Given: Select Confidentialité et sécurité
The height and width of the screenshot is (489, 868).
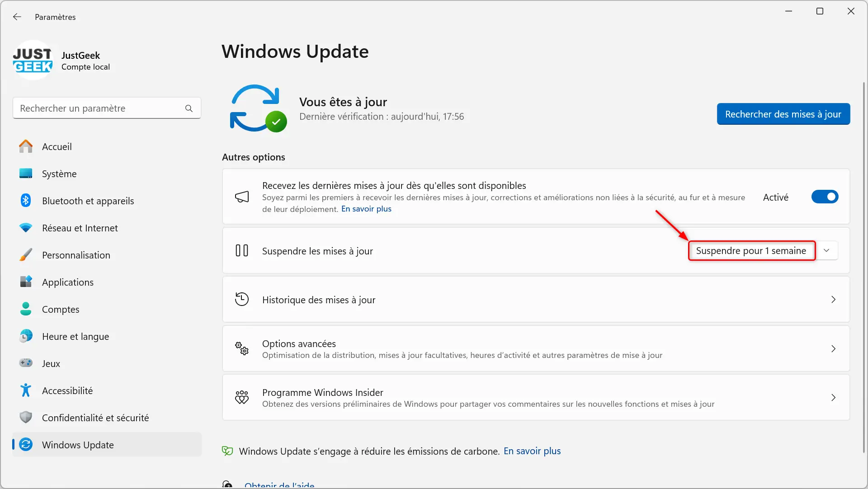Looking at the screenshot, I should [107, 418].
